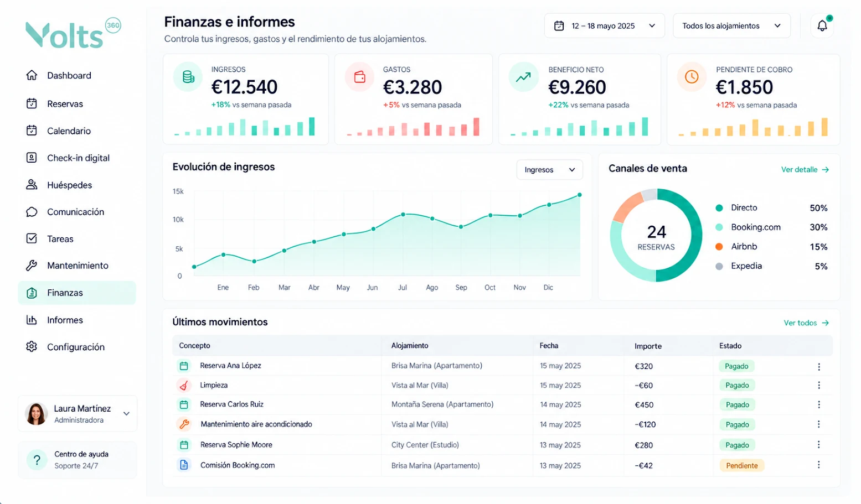
Task: Open row menu for Reserva Ana López
Action: (x=819, y=366)
